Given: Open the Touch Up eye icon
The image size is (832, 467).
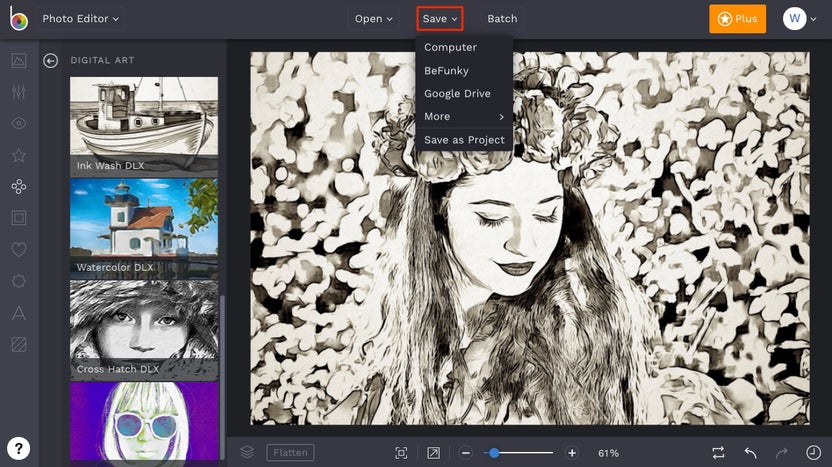Looking at the screenshot, I should tap(19, 123).
